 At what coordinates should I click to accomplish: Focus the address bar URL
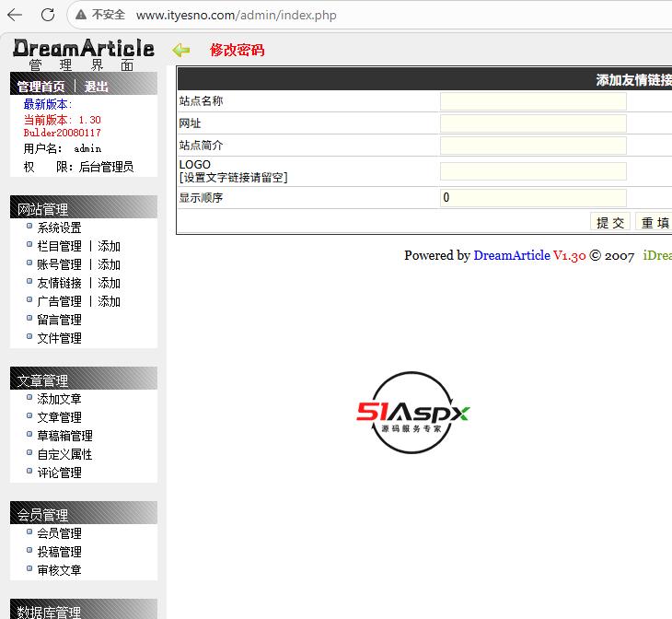237,16
